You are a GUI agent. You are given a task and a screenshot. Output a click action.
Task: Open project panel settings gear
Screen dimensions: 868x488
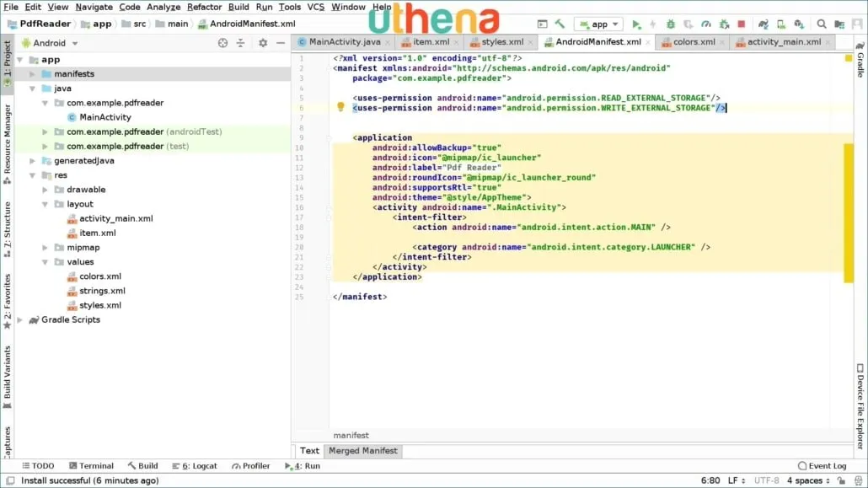tap(263, 43)
